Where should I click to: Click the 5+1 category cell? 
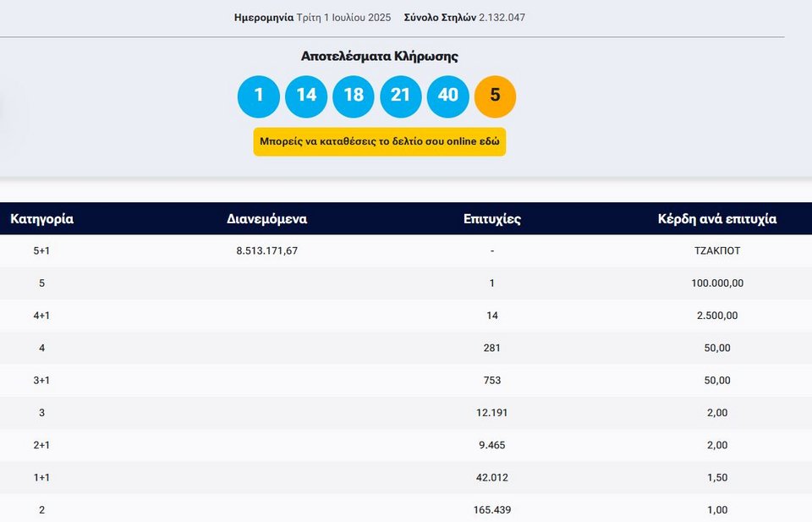coord(42,250)
